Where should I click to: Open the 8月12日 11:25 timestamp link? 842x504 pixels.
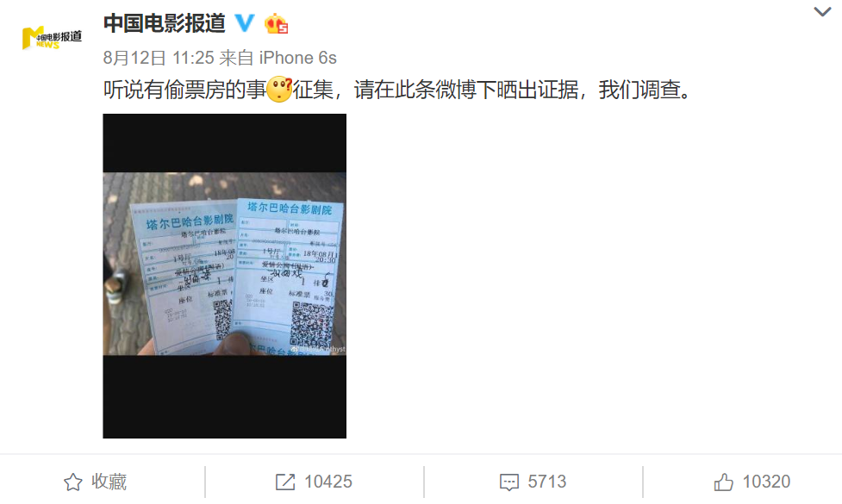point(159,58)
